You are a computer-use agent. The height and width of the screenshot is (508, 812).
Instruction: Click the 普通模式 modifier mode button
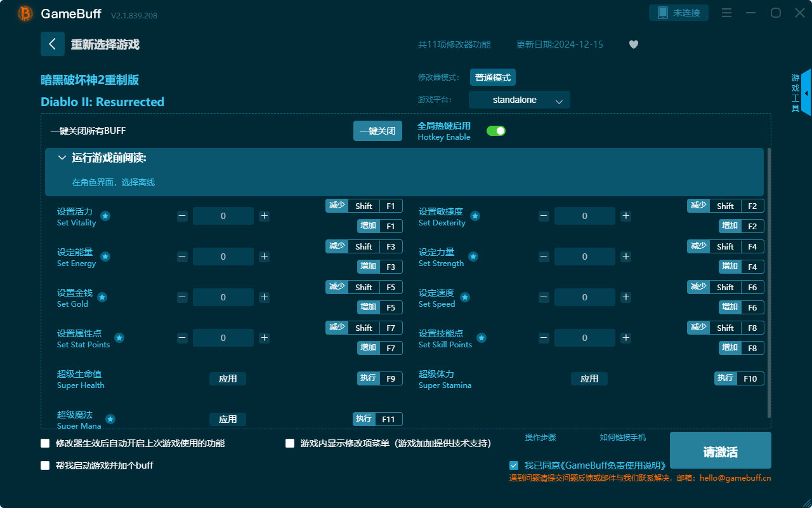click(x=493, y=77)
